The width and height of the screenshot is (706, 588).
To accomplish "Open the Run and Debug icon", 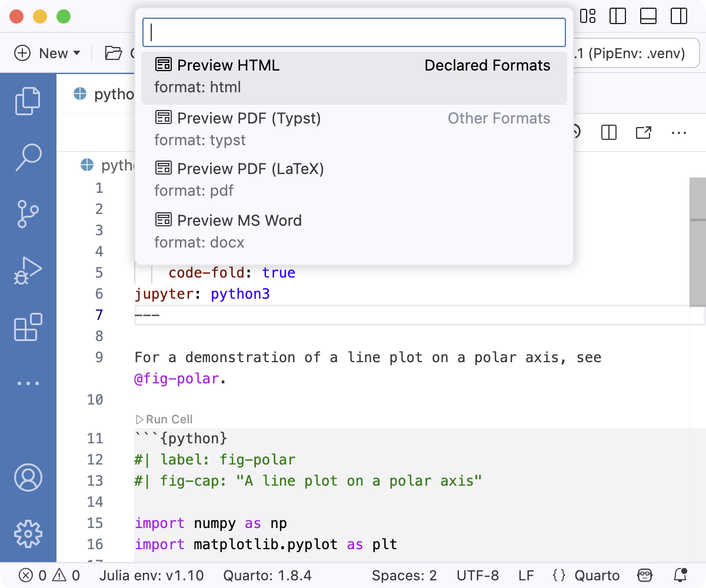I will tap(28, 270).
